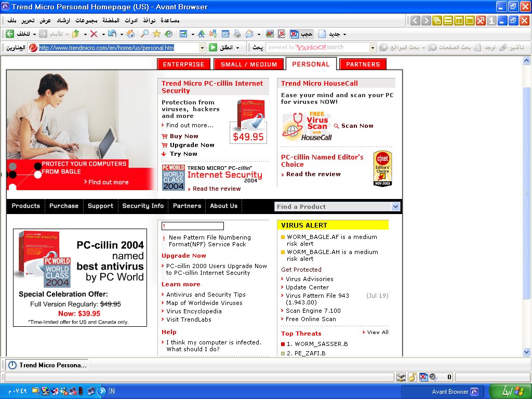Screen dimensions: 532x399
Task: Click the previous tab arrow in menu bar
Action: click(415, 21)
